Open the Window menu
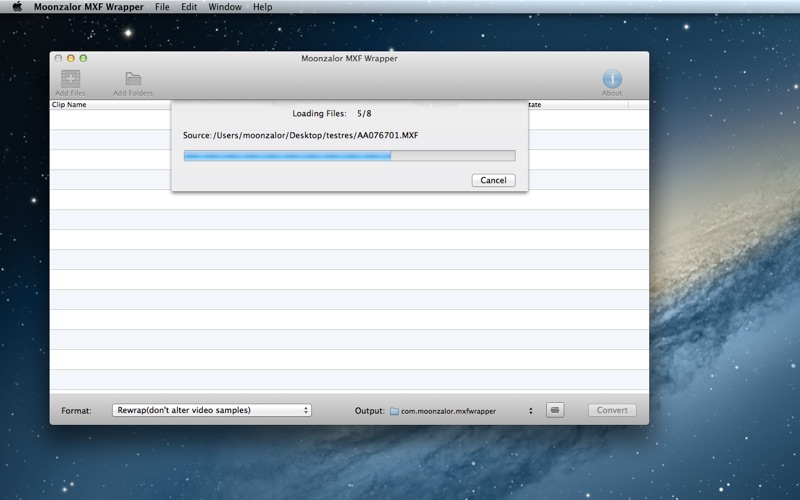This screenshot has width=800, height=500. click(x=224, y=7)
